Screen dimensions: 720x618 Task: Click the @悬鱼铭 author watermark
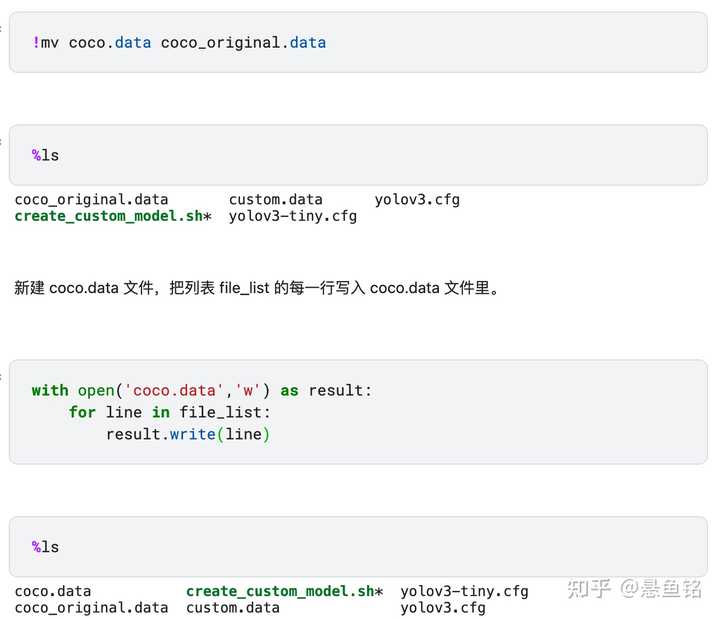(x=661, y=589)
